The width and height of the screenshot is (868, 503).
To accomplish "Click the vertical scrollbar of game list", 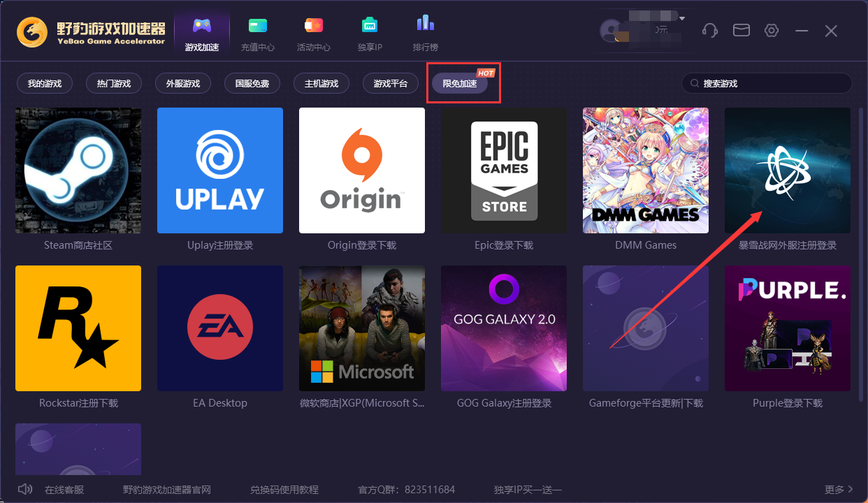I will click(860, 251).
